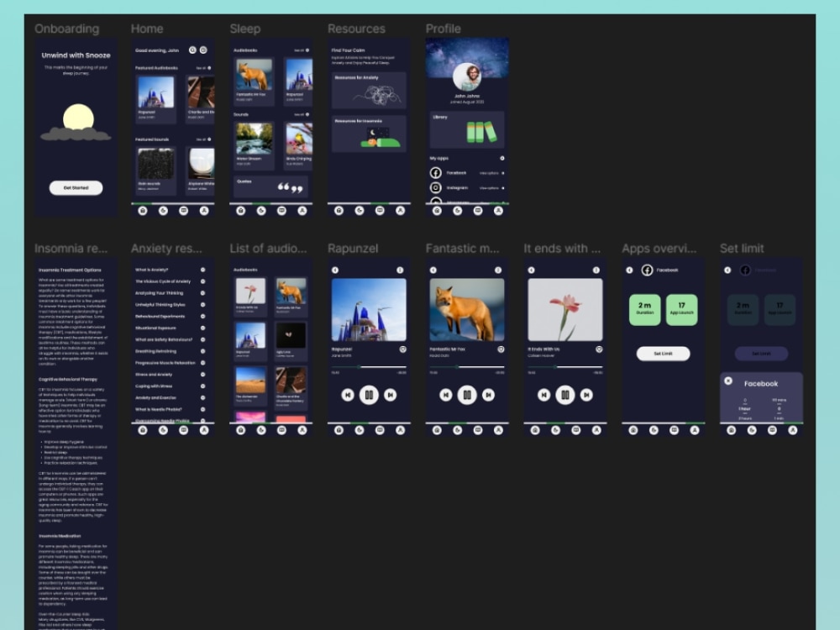Open Featured Audiobooks See all on Home
This screenshot has height=630, width=840.
coord(203,68)
